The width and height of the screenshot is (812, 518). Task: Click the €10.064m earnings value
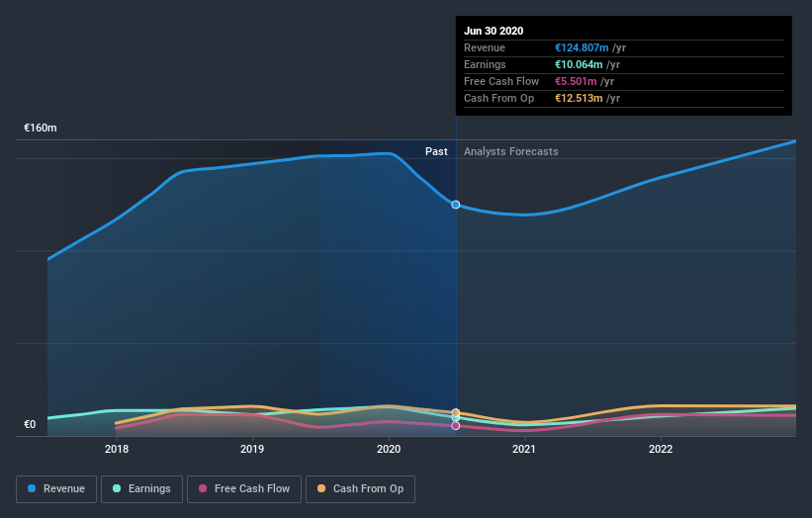pos(579,64)
